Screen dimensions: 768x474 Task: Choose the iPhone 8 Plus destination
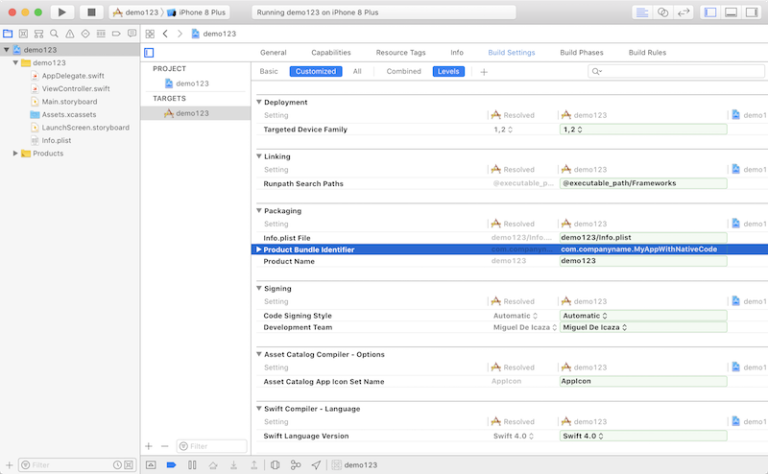click(197, 12)
